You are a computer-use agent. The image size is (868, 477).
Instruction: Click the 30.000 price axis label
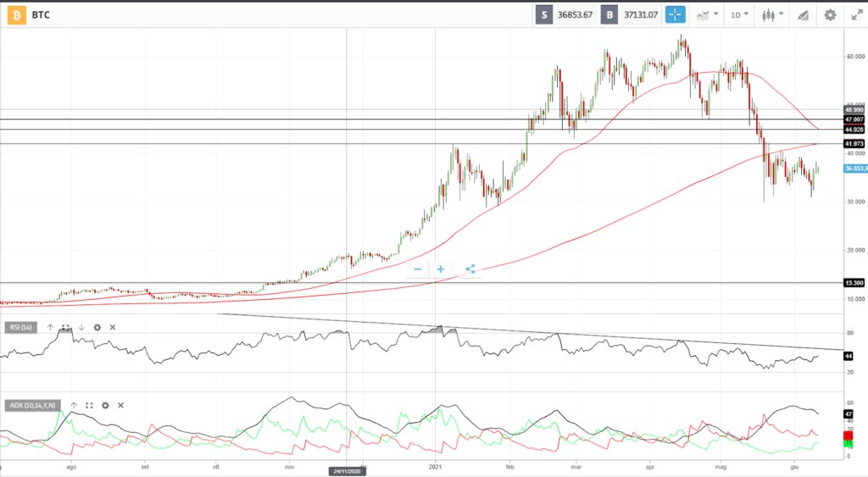[855, 202]
